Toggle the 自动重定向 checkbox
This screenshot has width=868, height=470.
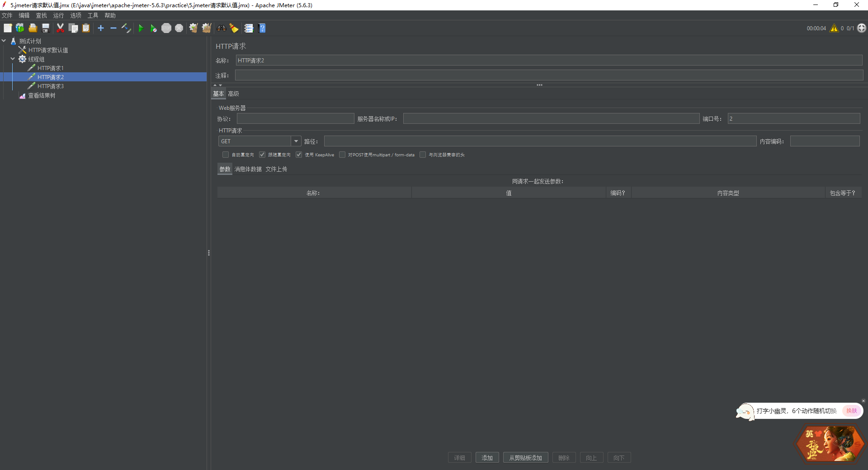(226, 155)
